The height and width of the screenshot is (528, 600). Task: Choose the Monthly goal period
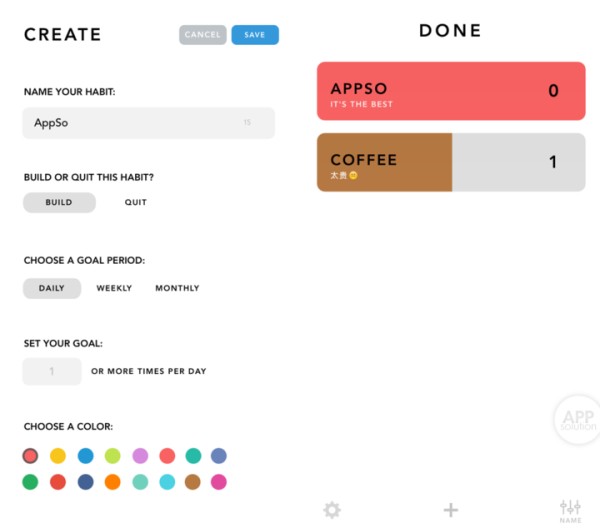[177, 288]
